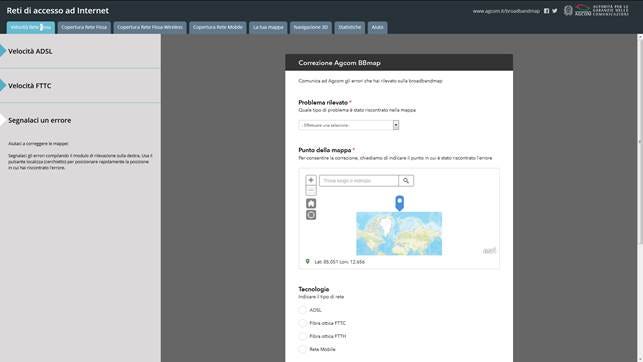Open the Problema rilevato dropdown

click(349, 125)
